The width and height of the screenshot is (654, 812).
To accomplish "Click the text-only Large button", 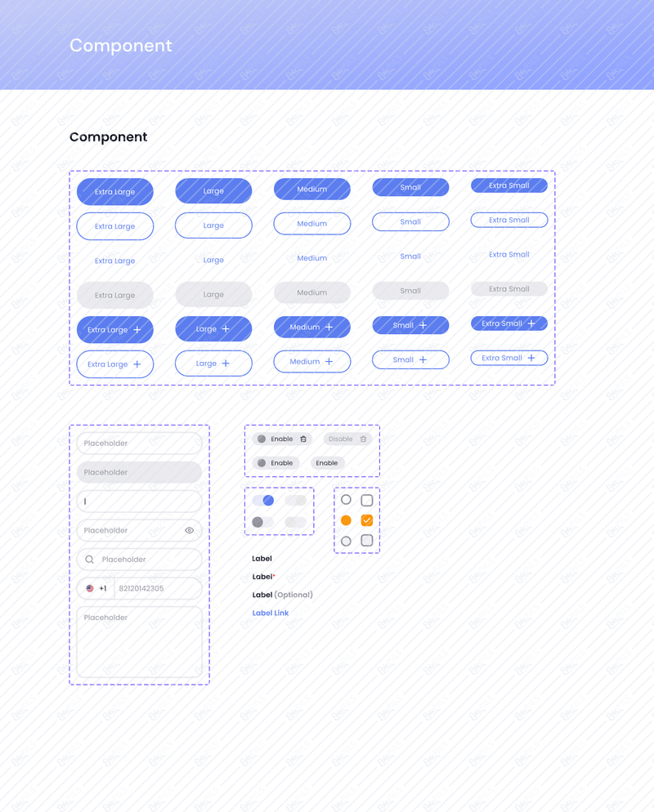I will [x=213, y=260].
